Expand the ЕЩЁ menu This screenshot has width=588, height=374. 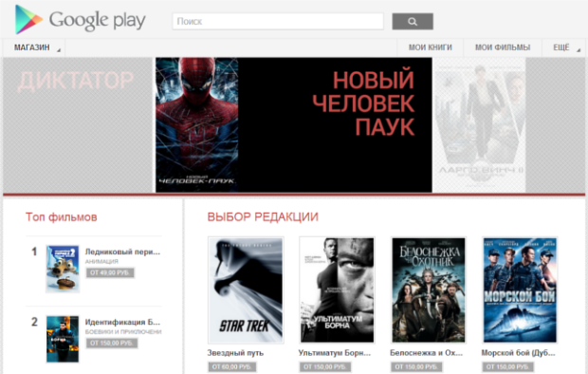point(564,47)
